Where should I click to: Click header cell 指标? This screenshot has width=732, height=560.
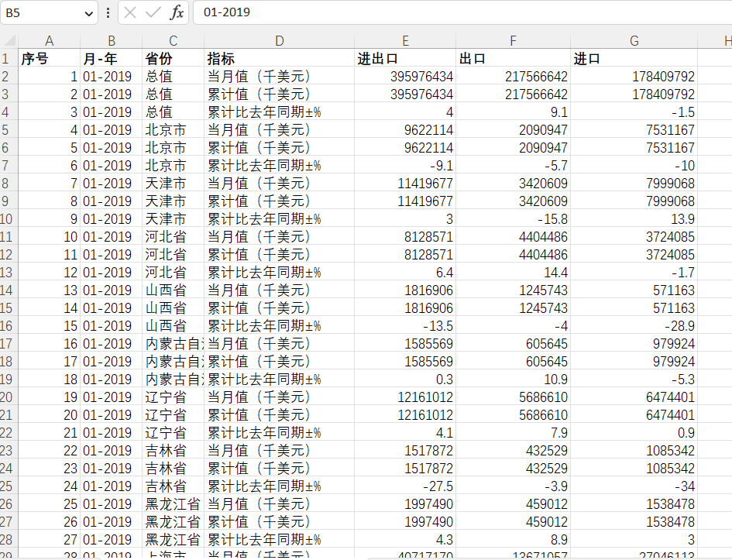pos(279,59)
